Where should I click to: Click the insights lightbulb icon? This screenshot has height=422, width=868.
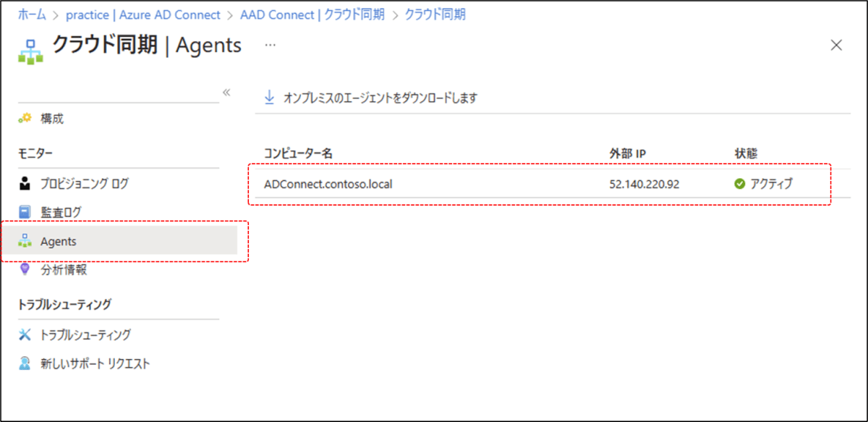coord(25,269)
